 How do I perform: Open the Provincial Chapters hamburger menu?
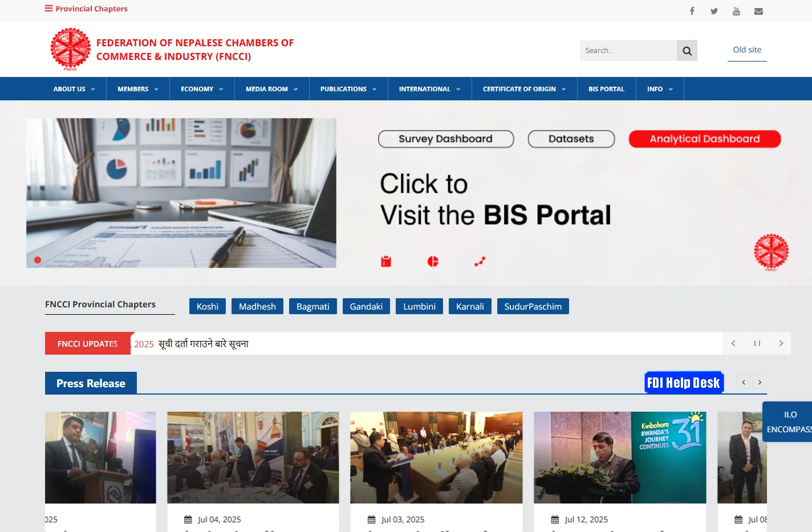(86, 9)
